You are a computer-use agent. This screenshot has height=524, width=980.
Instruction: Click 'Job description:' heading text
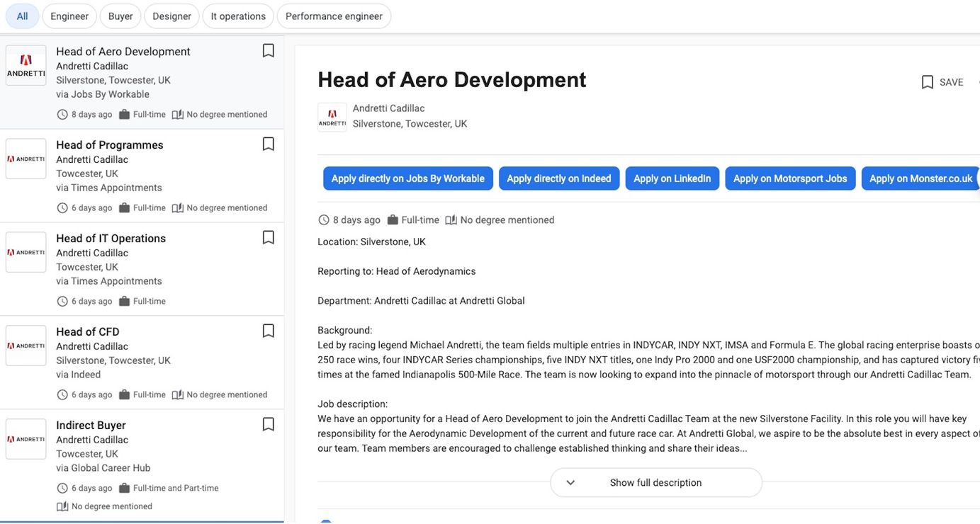[353, 404]
